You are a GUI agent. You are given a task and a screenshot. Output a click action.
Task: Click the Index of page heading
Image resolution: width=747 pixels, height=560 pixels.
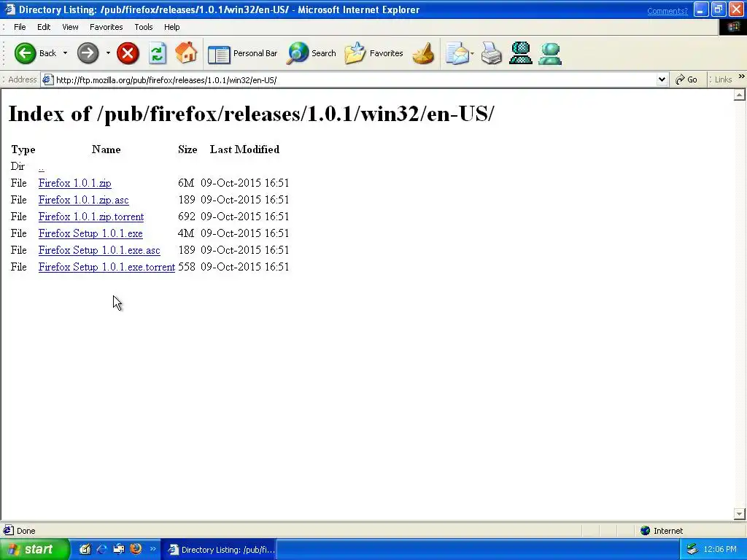coord(252,114)
